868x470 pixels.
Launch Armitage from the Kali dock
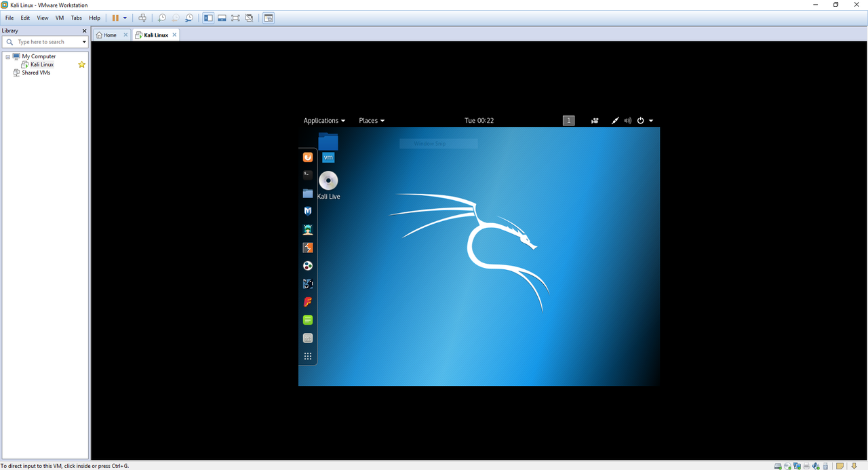pos(308,229)
